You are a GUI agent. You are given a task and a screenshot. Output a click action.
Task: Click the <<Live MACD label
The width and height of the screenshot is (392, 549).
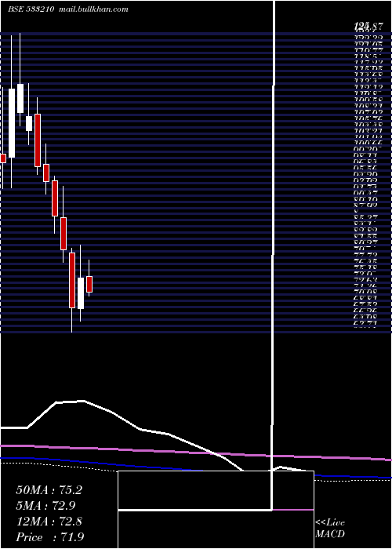pyautogui.click(x=330, y=529)
